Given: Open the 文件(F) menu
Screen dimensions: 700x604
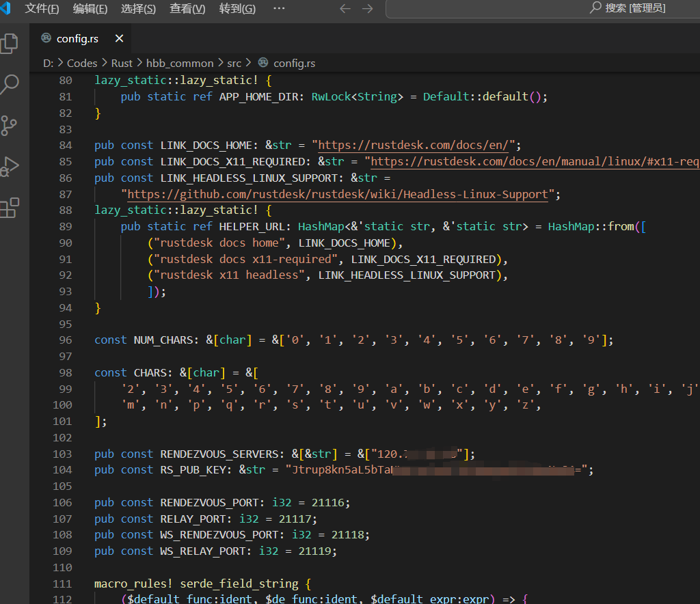Looking at the screenshot, I should pyautogui.click(x=42, y=8).
